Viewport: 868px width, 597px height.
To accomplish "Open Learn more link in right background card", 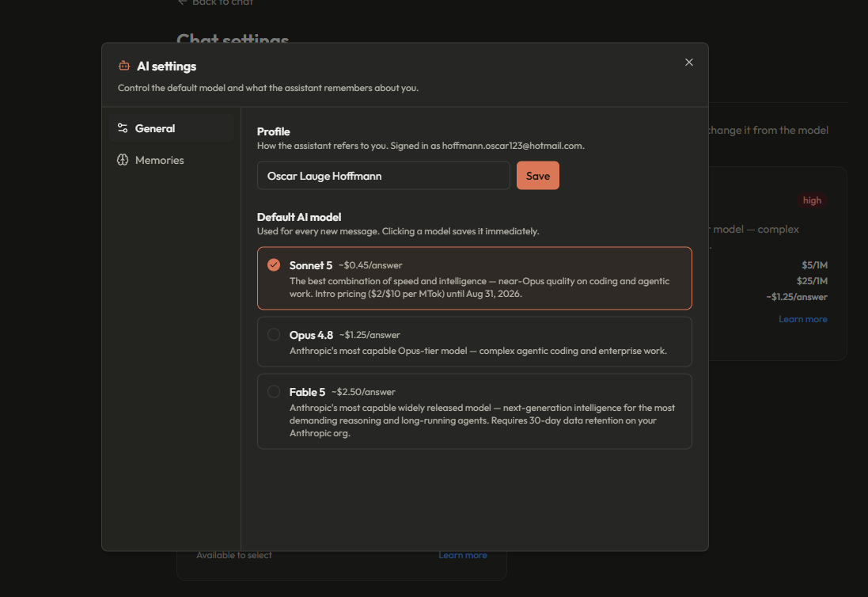I will pyautogui.click(x=802, y=319).
